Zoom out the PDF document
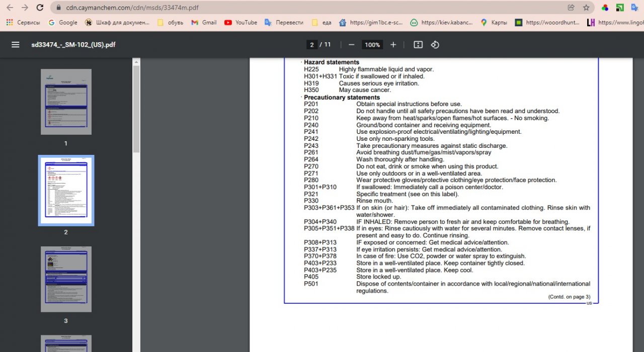 [351, 45]
